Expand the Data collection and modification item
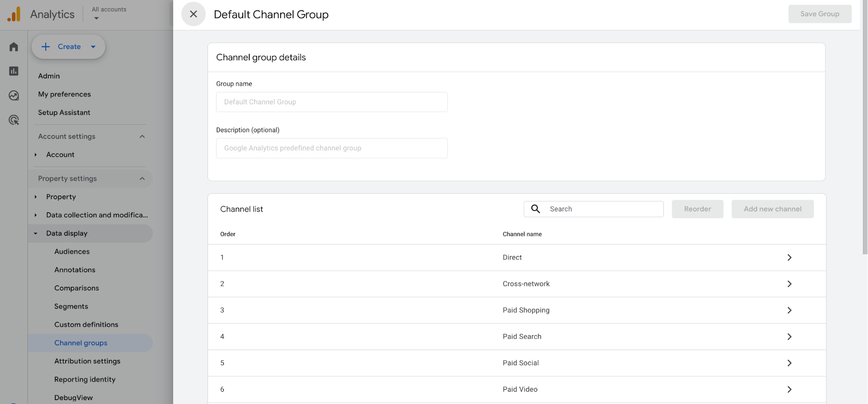 (36, 215)
